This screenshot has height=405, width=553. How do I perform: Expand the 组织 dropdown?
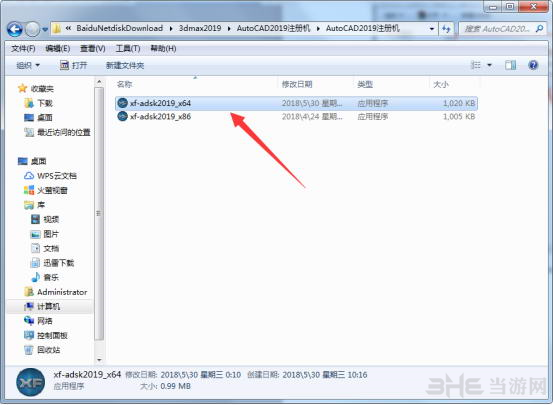pyautogui.click(x=28, y=65)
